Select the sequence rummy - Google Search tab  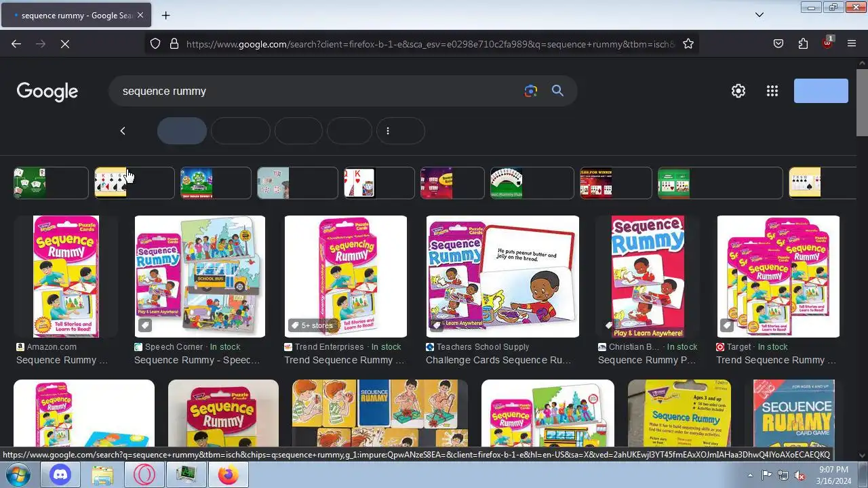76,15
